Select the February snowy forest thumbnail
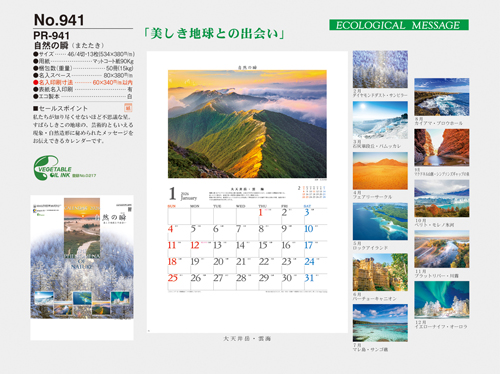 pos(380,69)
